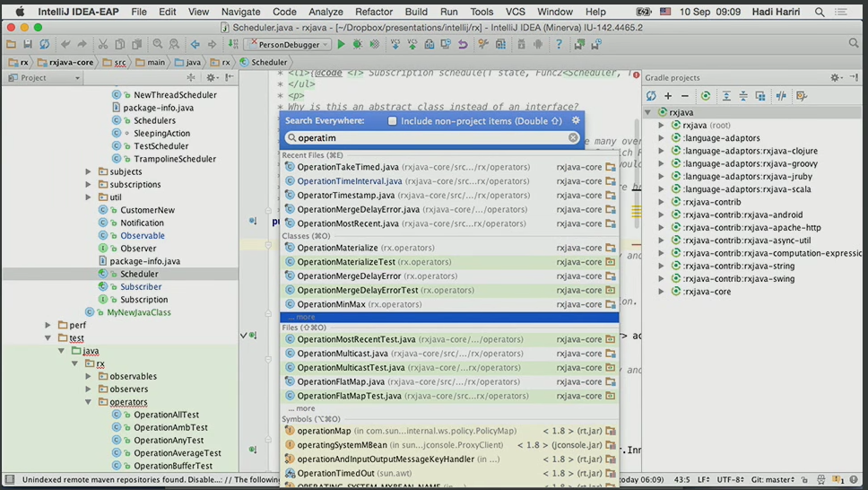868x490 pixels.
Task: Click the VCS commit changes icon
Action: (412, 44)
